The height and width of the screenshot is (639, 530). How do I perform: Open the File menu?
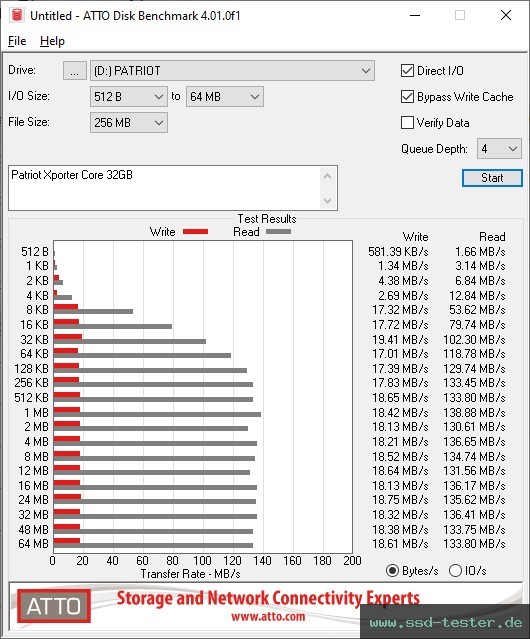[17, 41]
